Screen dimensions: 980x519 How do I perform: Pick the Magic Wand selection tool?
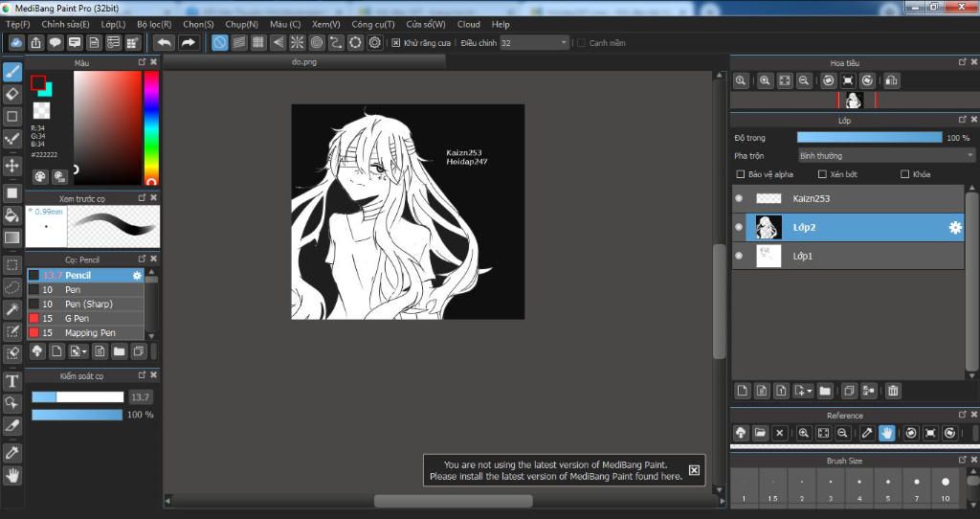click(12, 309)
